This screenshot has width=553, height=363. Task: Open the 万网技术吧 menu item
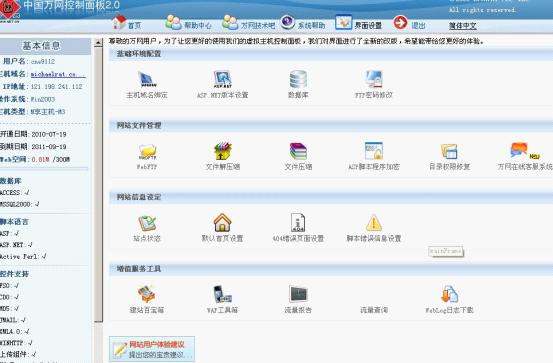click(258, 26)
